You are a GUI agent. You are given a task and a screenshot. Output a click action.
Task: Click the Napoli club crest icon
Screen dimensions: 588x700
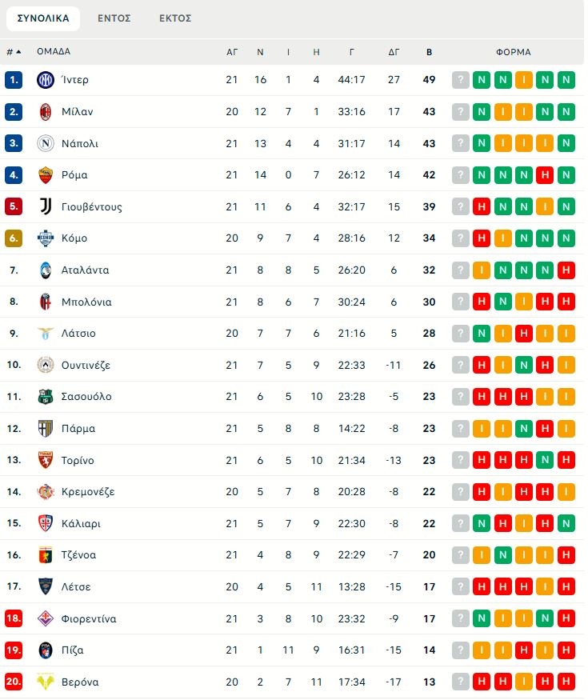coord(46,143)
